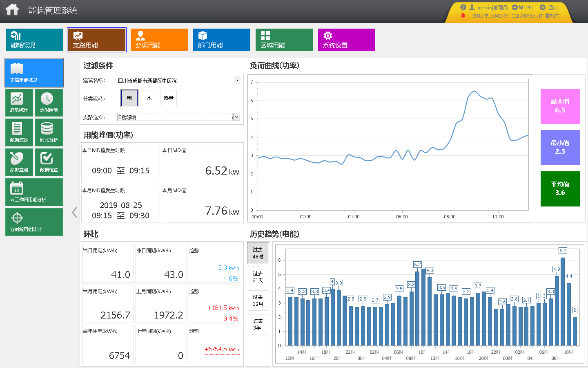
Task: Click the home icon in title bar
Action: (12, 9)
